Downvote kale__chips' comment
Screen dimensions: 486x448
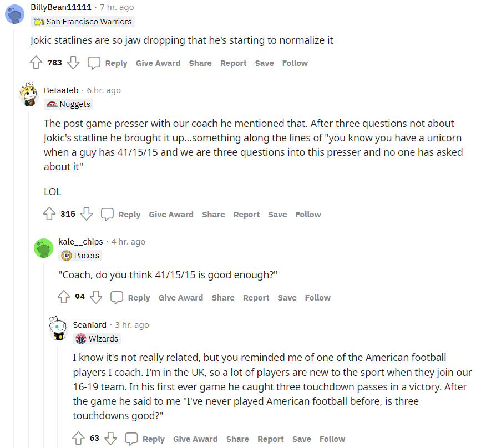click(96, 298)
